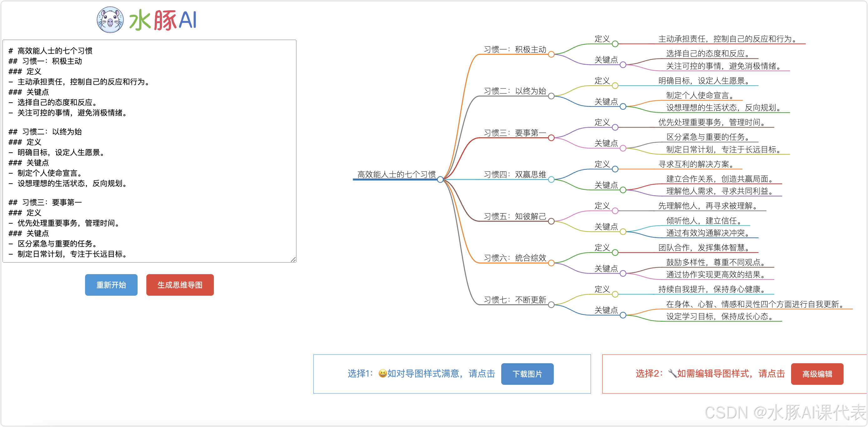Screen dimensions: 868x427
Task: Collapse 习惯一：积极主动 node circle
Action: pyautogui.click(x=551, y=54)
